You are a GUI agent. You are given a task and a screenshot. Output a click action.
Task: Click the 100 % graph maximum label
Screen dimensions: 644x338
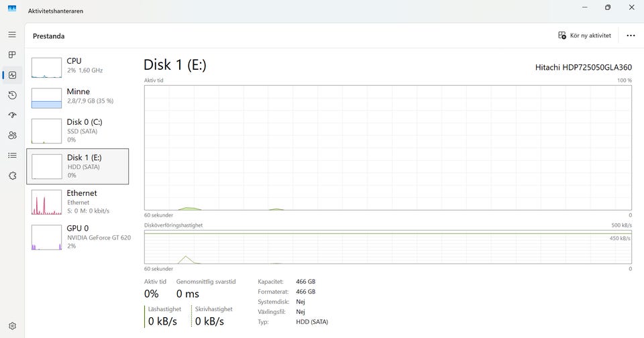pos(625,80)
